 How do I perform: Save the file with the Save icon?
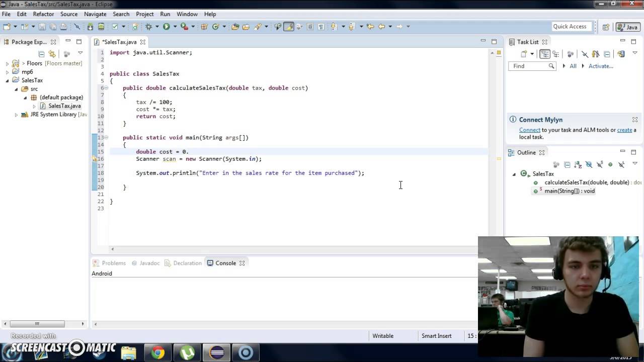pos(42,27)
